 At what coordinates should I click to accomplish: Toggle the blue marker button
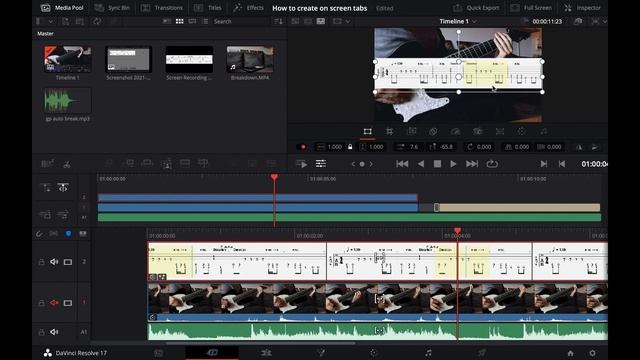click(69, 233)
